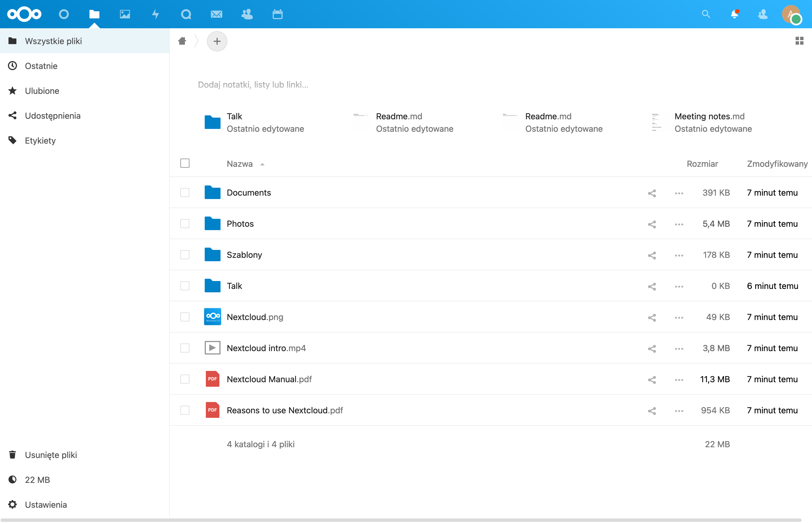Share the Photos folder
The image size is (812, 523).
tap(652, 224)
